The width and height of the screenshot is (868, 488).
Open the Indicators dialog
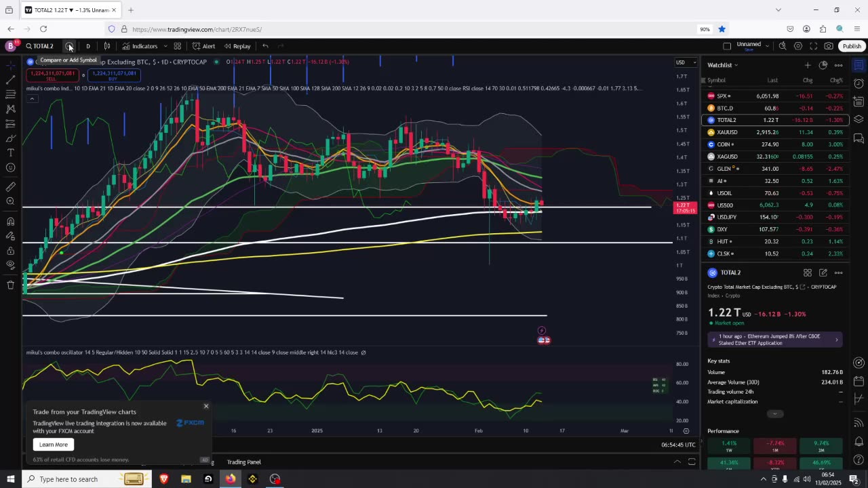(x=140, y=46)
